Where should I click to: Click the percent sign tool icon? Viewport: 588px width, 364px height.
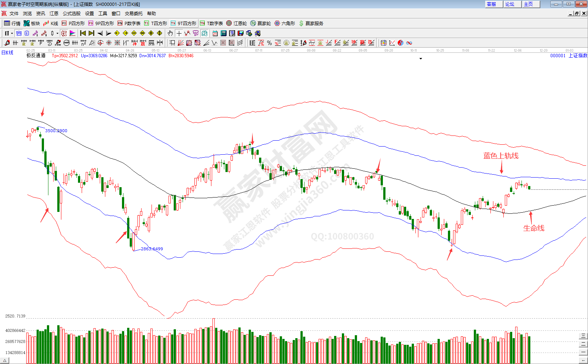click(x=269, y=43)
